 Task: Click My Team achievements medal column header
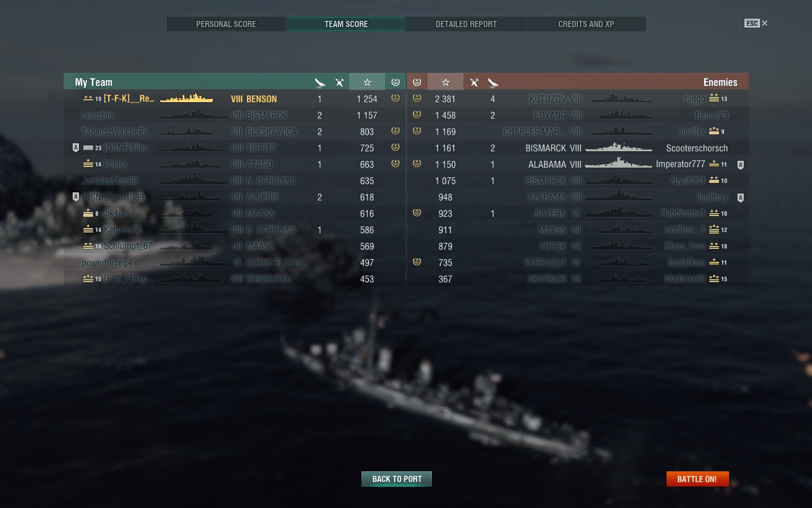(395, 82)
